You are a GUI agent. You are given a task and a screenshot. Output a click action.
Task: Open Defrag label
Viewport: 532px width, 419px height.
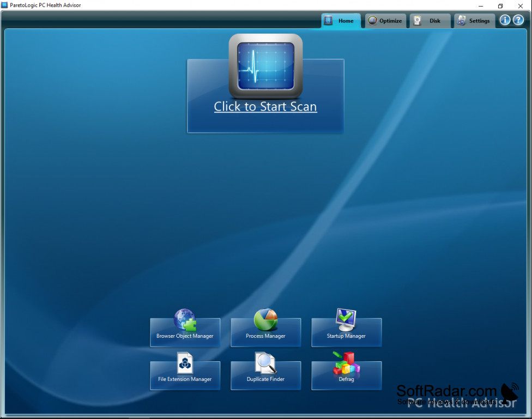click(x=347, y=379)
